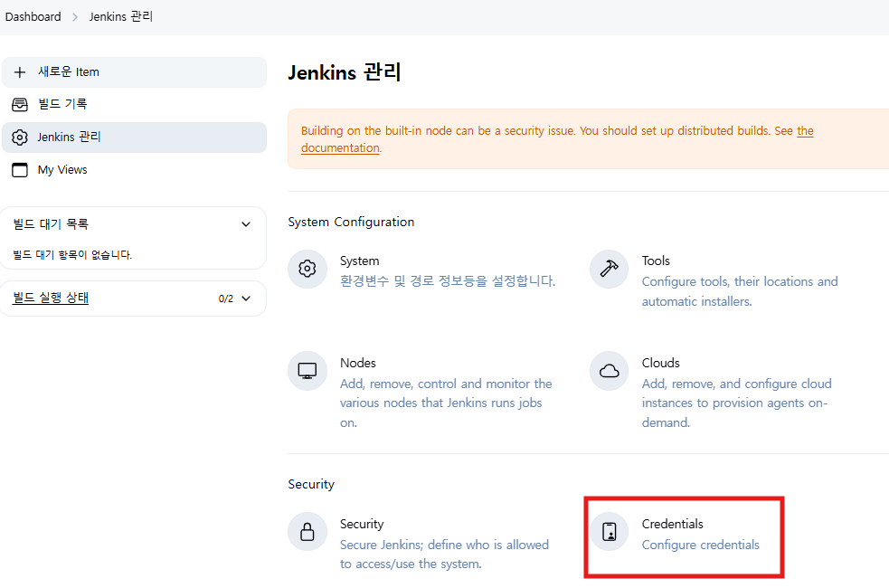This screenshot has height=588, width=889.
Task: Click the Security padlock icon
Action: (x=307, y=532)
